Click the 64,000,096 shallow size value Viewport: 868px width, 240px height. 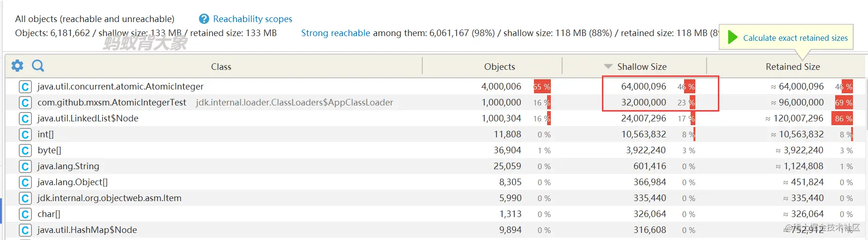pos(644,87)
